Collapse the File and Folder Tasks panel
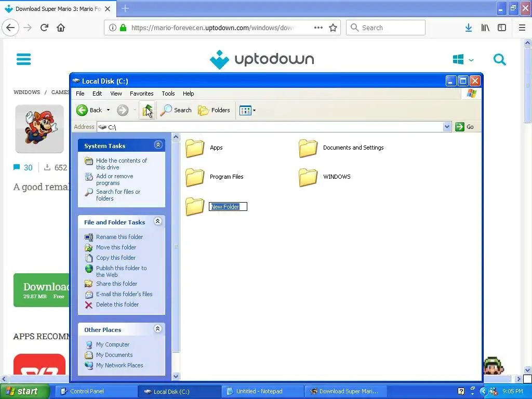 [158, 221]
